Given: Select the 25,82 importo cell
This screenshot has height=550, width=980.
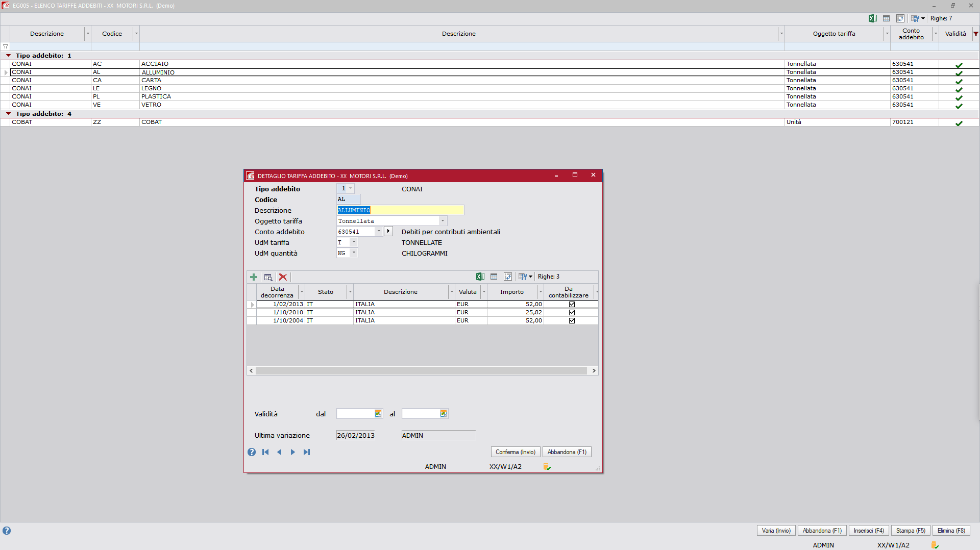Looking at the screenshot, I should pyautogui.click(x=516, y=312).
